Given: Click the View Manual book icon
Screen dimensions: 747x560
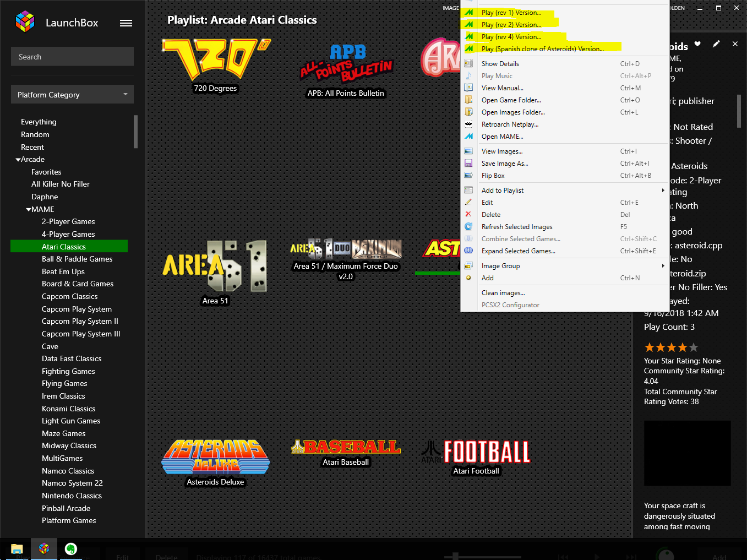Looking at the screenshot, I should pyautogui.click(x=468, y=88).
